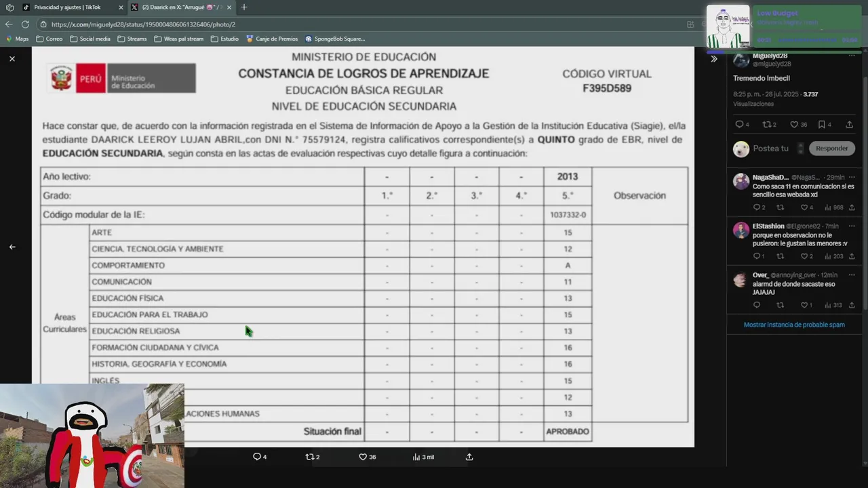Open more options on NagaShaD's comment
868x488 pixels.
(852, 178)
